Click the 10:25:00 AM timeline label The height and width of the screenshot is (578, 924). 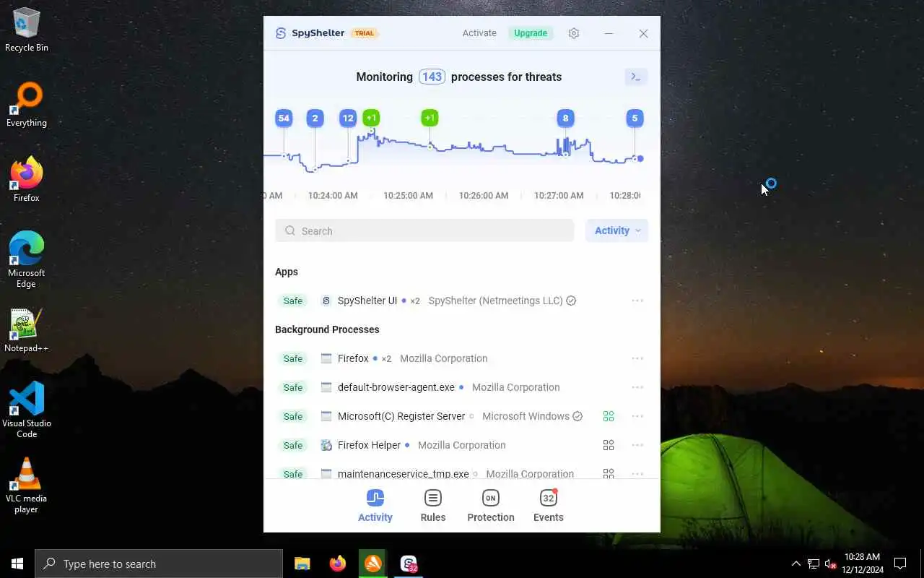click(409, 196)
